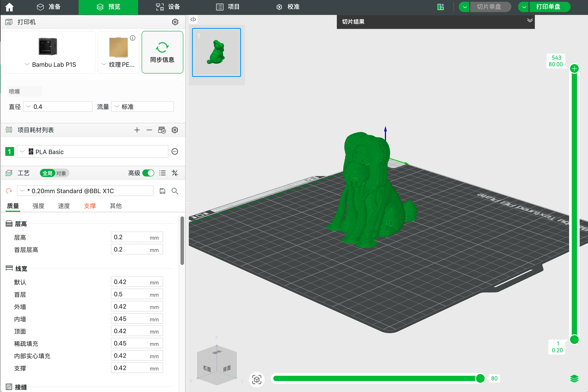This screenshot has width=588, height=392.
Task: Click the inner wall line width field
Action: point(137,318)
